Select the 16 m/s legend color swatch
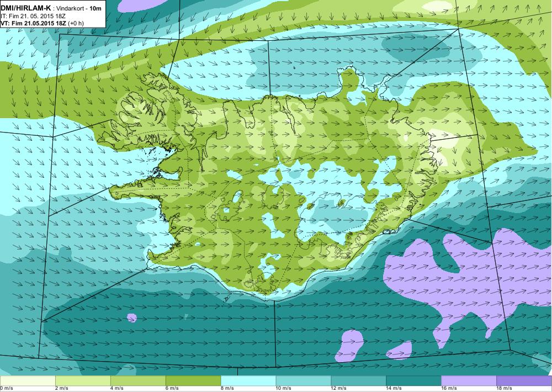The width and height of the screenshot is (552, 392). click(x=469, y=381)
